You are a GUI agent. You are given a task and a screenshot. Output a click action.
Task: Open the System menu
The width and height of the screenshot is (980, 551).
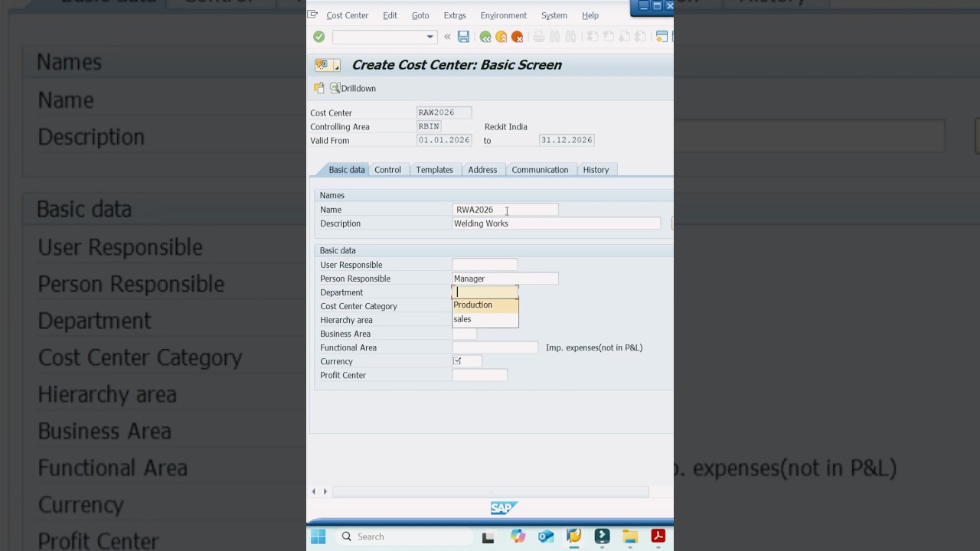(554, 15)
